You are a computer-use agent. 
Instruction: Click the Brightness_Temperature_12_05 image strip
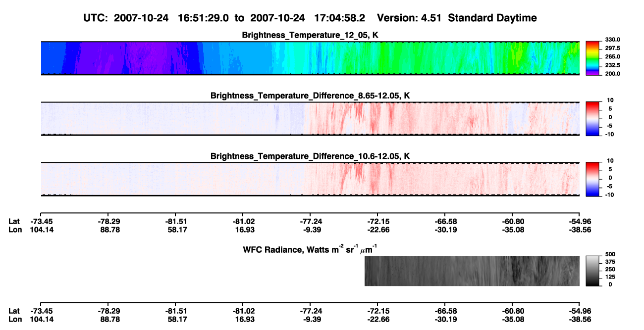click(310, 58)
